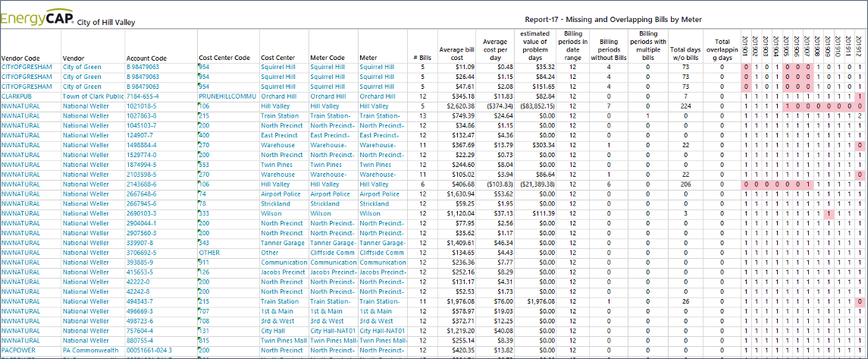Click the Strickland meter code link
This screenshot has height=359, width=868.
coord(324,203)
